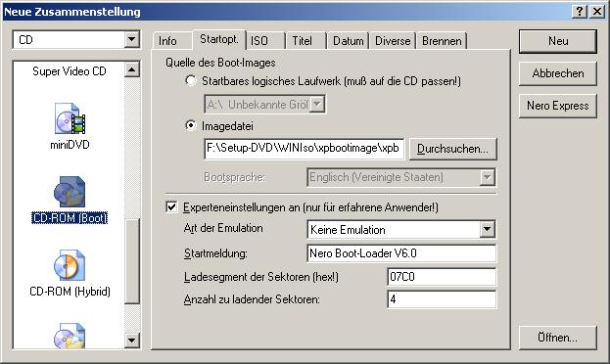The image size is (610, 364).
Task: Click the Abbrechen button
Action: [558, 73]
